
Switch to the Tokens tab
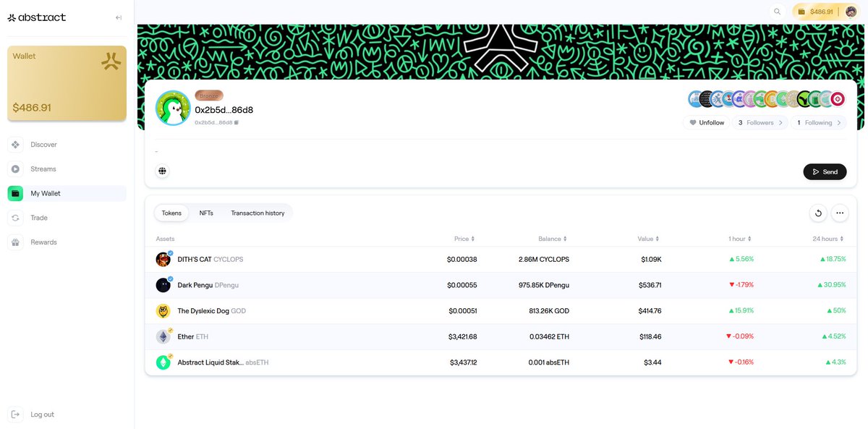tap(171, 213)
